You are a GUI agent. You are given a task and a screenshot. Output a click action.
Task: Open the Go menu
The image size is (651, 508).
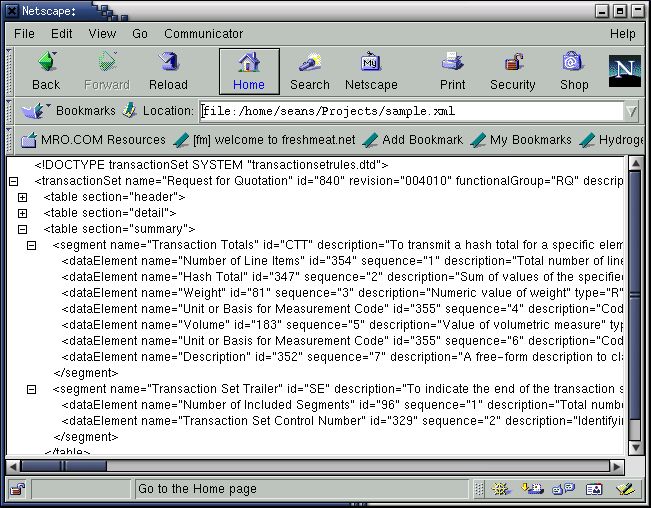click(x=140, y=34)
